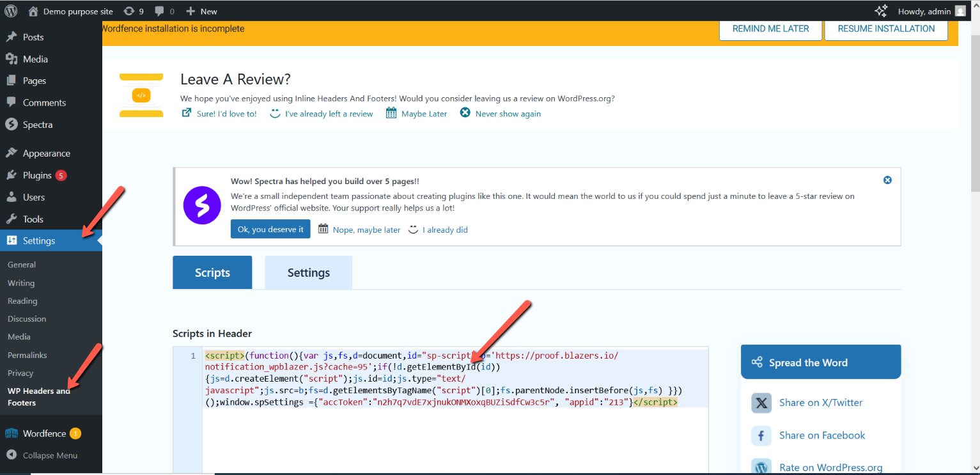Click the I already did link
980x475 pixels.
coord(445,230)
